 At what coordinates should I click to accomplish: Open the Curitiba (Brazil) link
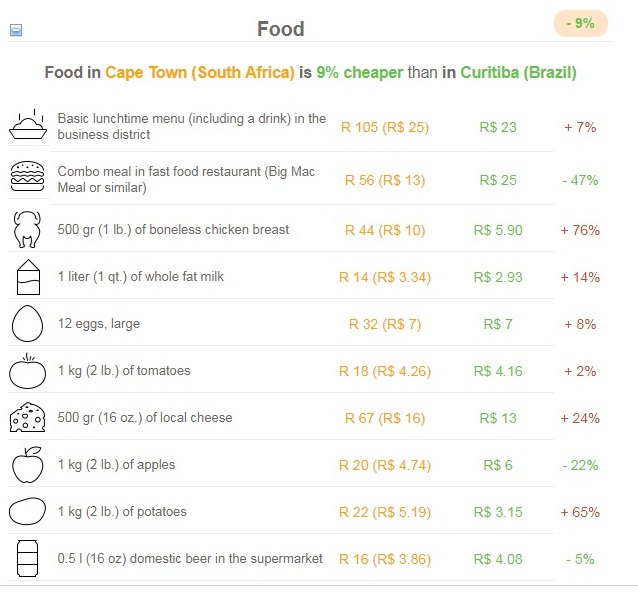coord(518,73)
